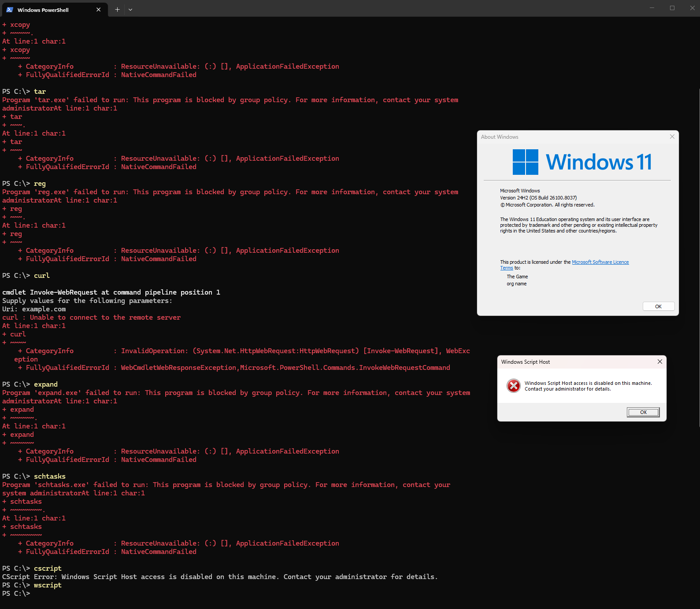The width and height of the screenshot is (700, 609).
Task: Click the "© Microsoft Corporation. All rights reserved." text
Action: [x=547, y=205]
